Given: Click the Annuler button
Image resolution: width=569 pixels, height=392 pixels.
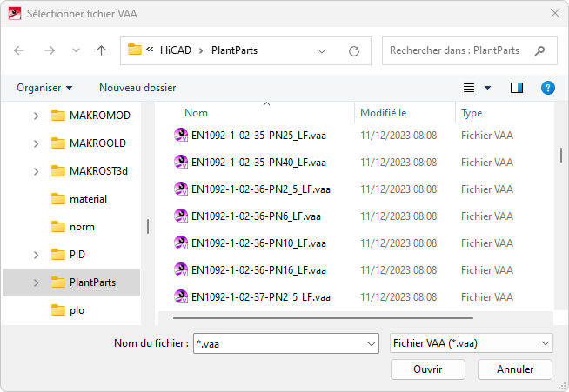Looking at the screenshot, I should point(515,369).
